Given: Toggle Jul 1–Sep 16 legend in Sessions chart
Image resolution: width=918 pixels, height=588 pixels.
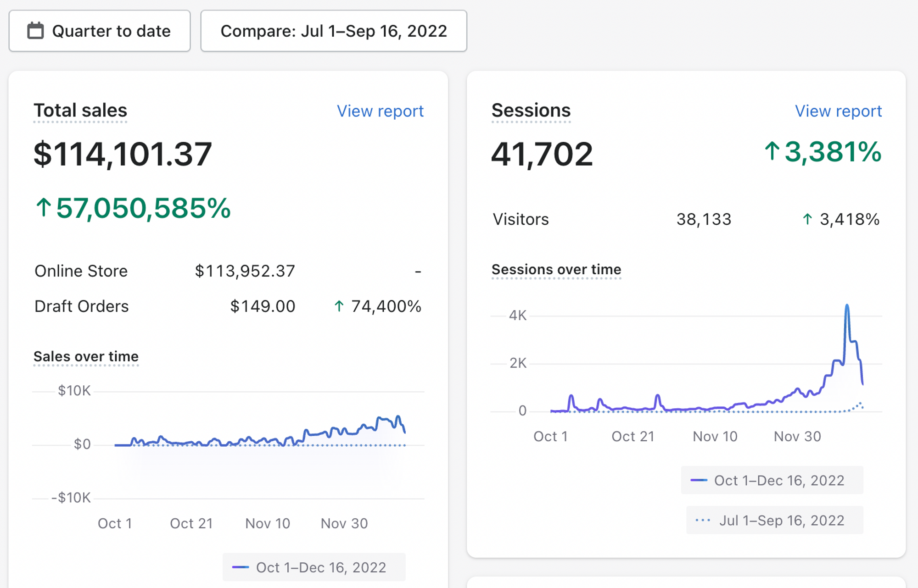Looking at the screenshot, I should (775, 520).
